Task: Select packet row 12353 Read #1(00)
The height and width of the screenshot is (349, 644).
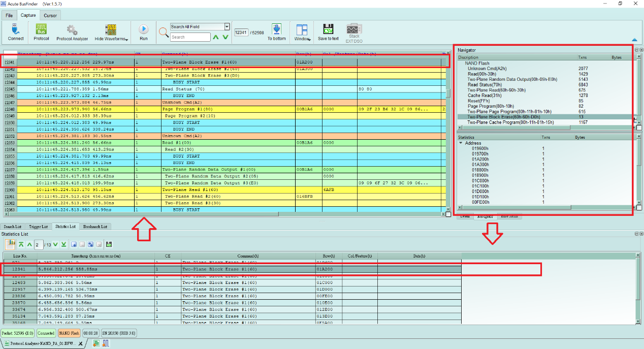Action: click(225, 143)
